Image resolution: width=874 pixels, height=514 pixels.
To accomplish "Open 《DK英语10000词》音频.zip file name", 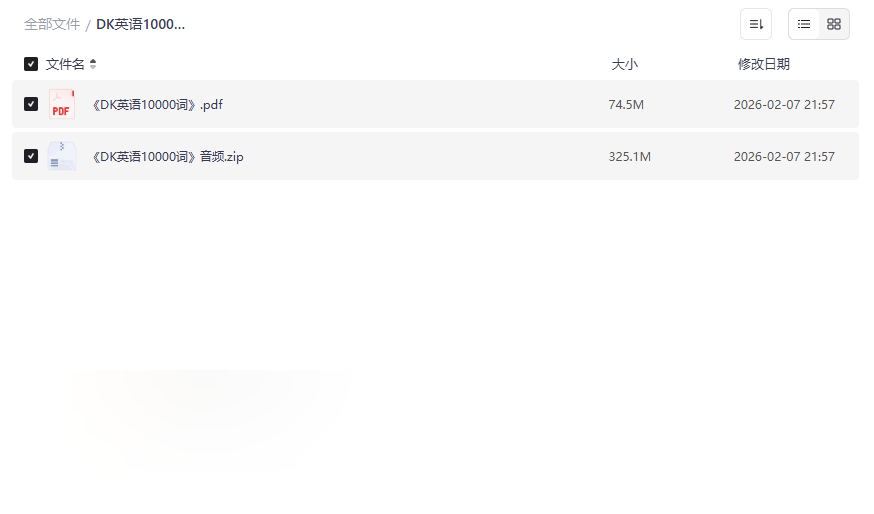I will pyautogui.click(x=168, y=157).
